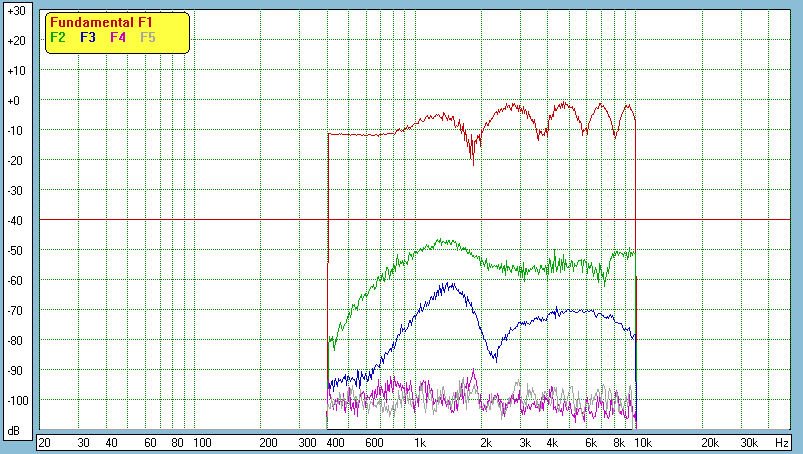Click the +30 value on the vertical axis
This screenshot has height=454, width=803.
(x=15, y=11)
